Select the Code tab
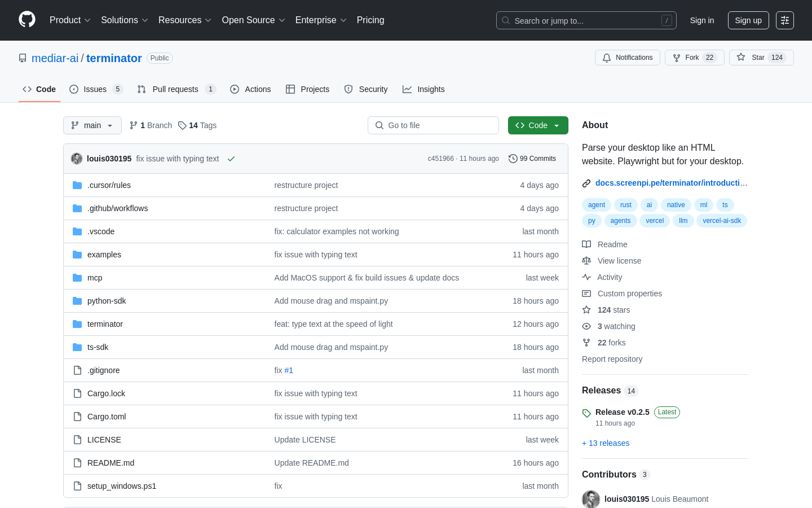Image resolution: width=812 pixels, height=508 pixels. (x=39, y=89)
